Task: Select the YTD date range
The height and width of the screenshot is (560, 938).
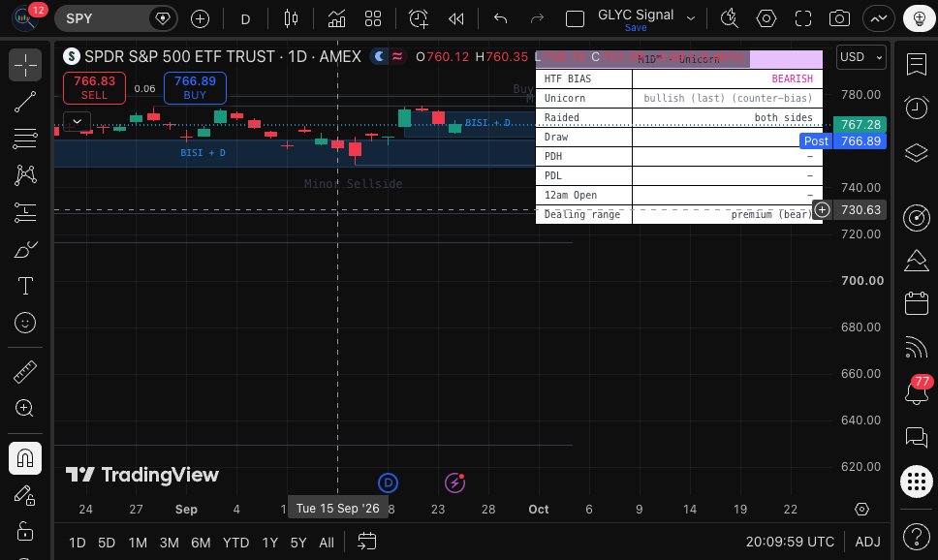Action: pyautogui.click(x=235, y=543)
